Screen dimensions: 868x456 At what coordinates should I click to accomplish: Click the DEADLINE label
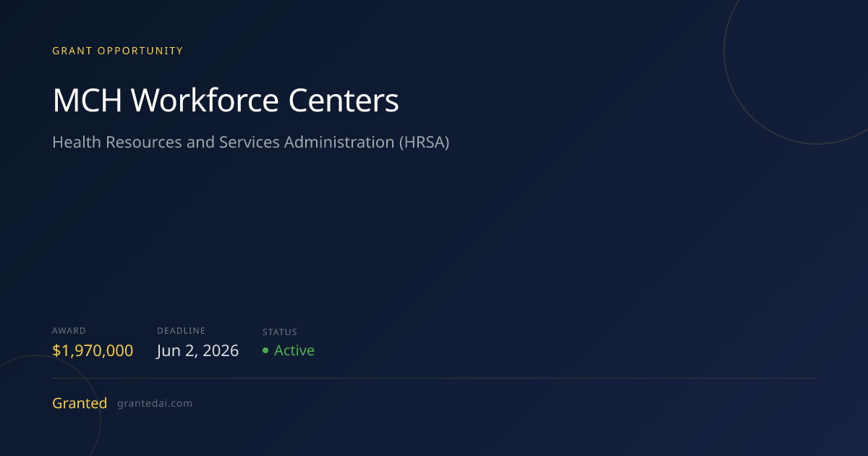tap(182, 331)
